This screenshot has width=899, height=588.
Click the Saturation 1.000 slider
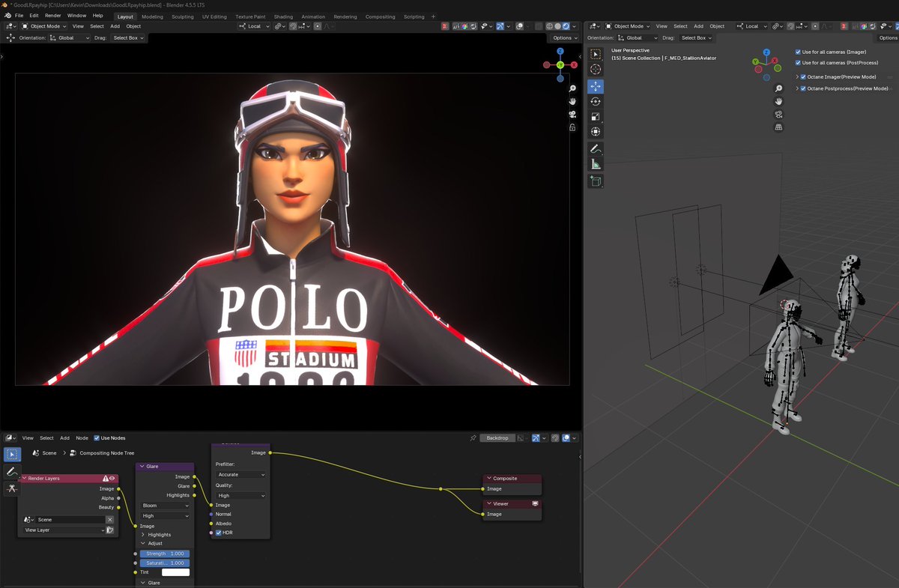165,563
